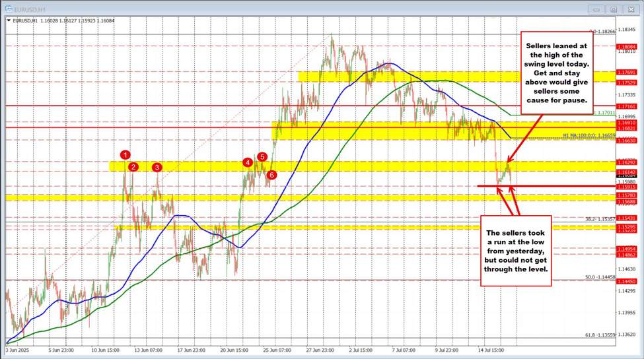Click the red circle marker numbered 5
Viewport: 644px width, 359px height.
(x=262, y=157)
